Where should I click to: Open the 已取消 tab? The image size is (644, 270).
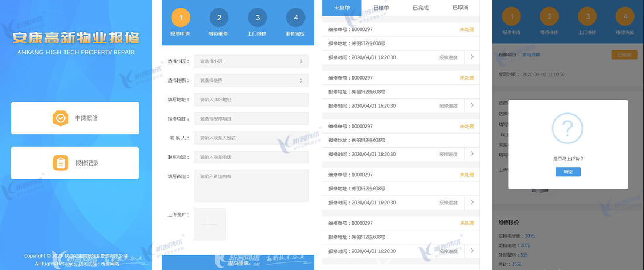(460, 8)
